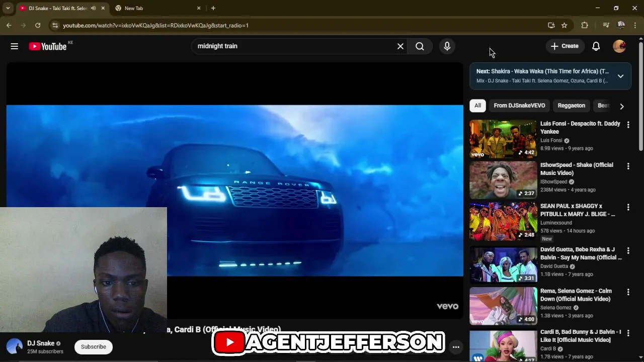Image resolution: width=644 pixels, height=362 pixels.
Task: Click Subscribe to DJ Snake
Action: click(94, 347)
